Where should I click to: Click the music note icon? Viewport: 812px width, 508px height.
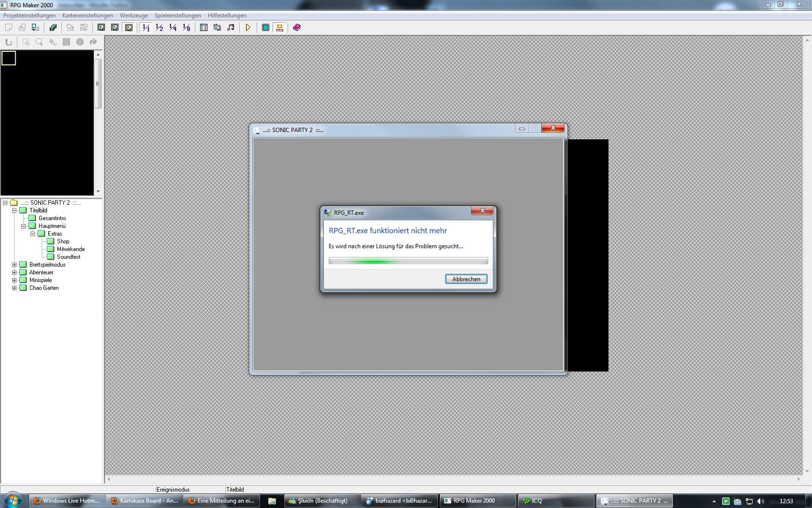(x=231, y=27)
